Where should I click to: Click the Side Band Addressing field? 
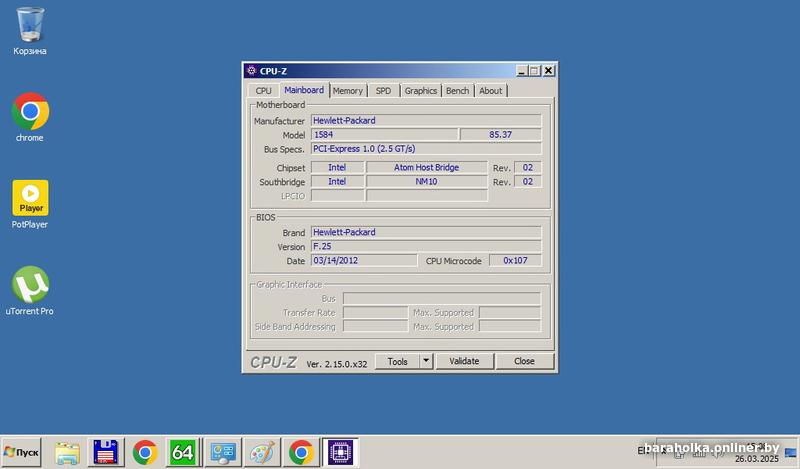(x=376, y=326)
